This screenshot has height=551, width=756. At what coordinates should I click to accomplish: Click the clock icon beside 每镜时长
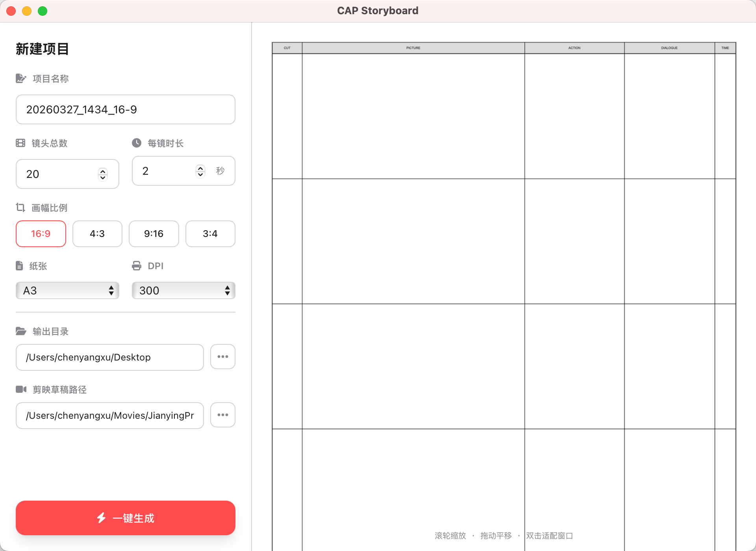[x=136, y=143]
